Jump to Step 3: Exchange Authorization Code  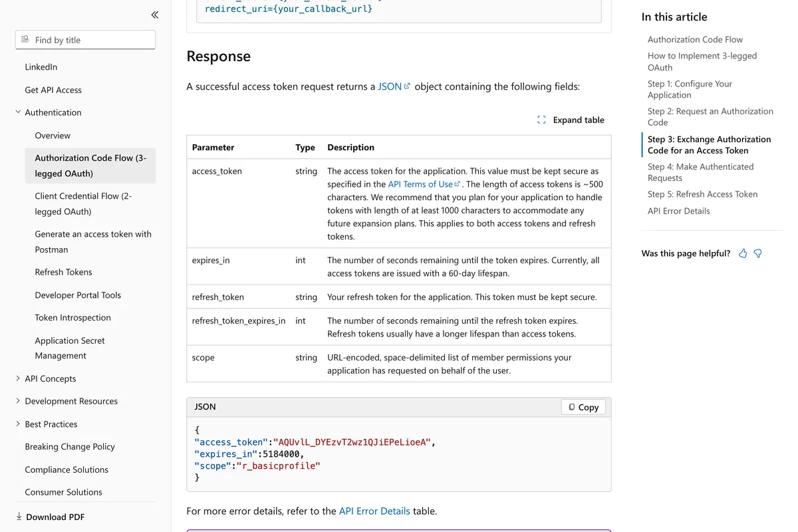709,144
